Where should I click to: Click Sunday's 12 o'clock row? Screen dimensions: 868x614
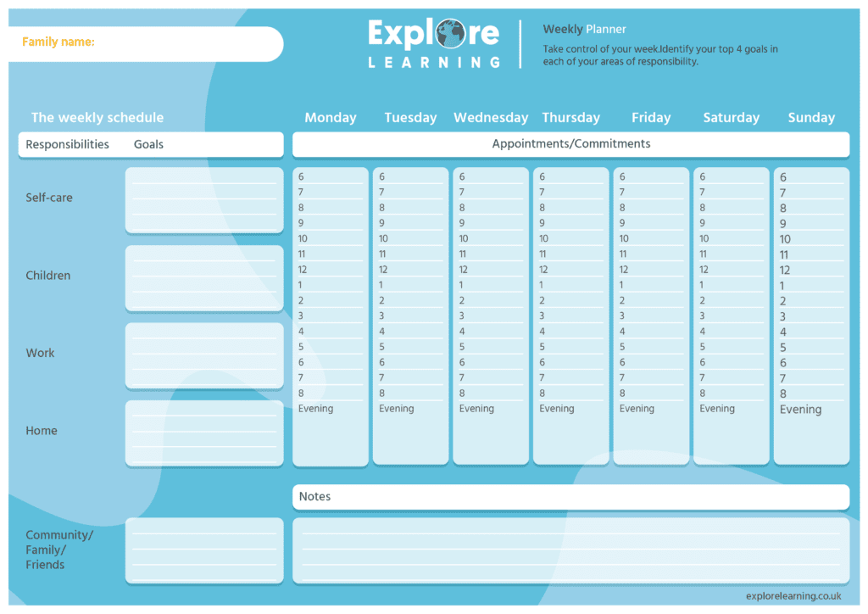tap(811, 271)
